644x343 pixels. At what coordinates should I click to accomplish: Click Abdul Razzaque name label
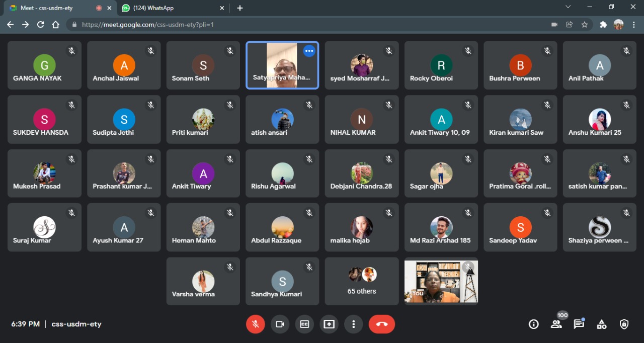tap(276, 240)
